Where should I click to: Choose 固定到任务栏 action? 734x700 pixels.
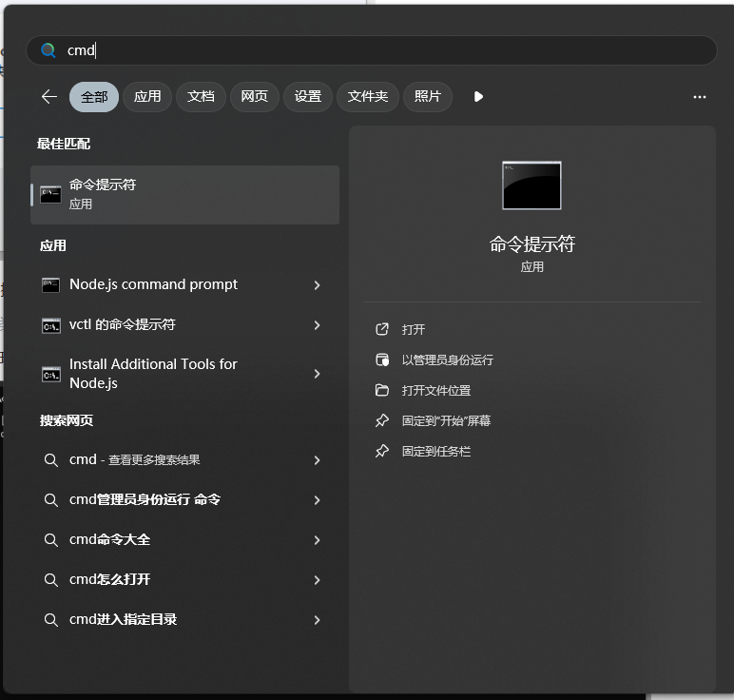coord(436,452)
